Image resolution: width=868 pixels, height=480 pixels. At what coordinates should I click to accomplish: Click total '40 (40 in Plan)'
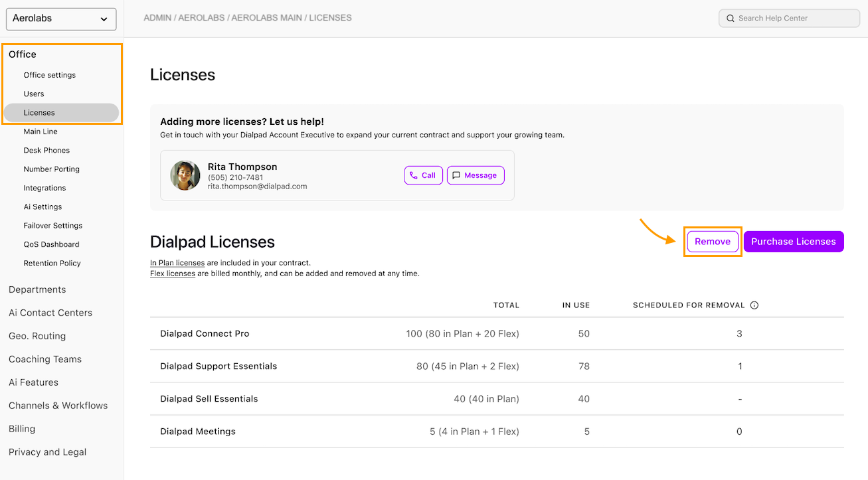click(x=487, y=399)
